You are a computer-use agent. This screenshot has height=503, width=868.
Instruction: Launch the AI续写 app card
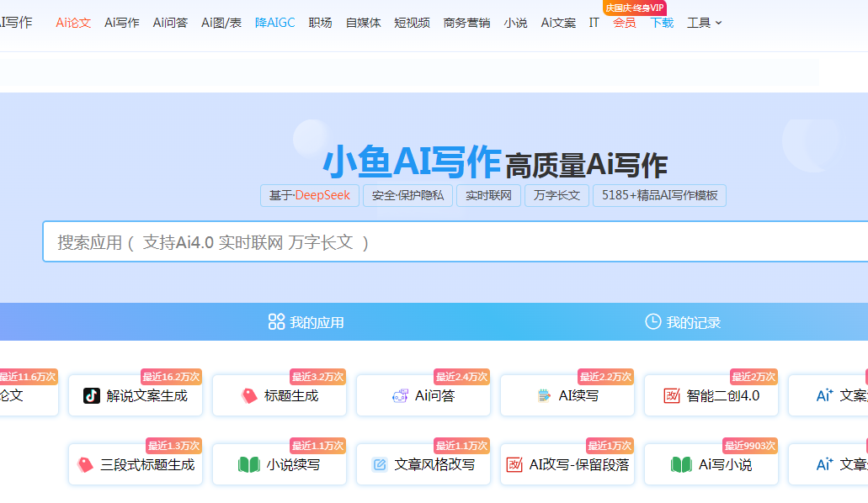pos(567,395)
